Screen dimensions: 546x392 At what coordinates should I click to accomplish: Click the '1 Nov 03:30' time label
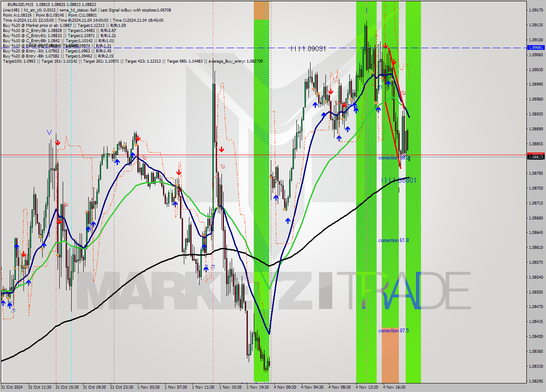click(x=148, y=387)
